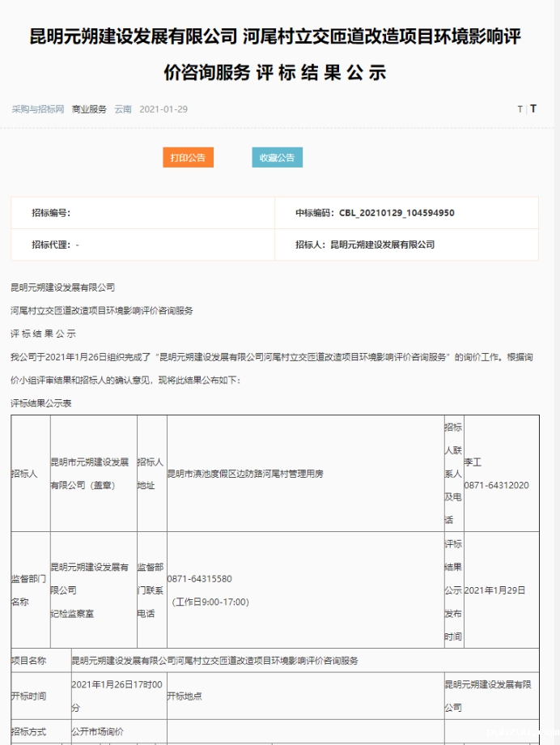Click 招标人 昆明元朔建设发展有限公司 in the info box
560x745 pixels.
(x=365, y=244)
